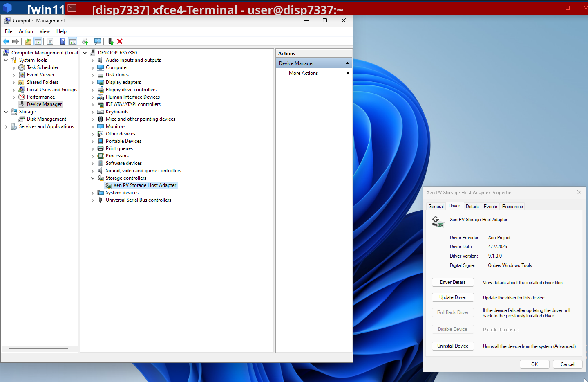Toggle Show/Hide Console Tree toolbar icon
The width and height of the screenshot is (588, 382).
coord(38,41)
